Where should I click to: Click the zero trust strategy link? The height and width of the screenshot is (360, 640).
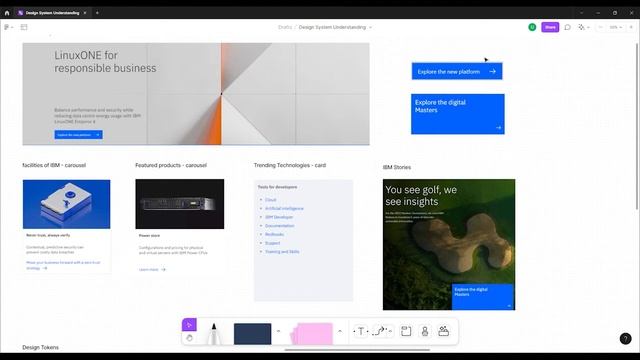[62, 265]
